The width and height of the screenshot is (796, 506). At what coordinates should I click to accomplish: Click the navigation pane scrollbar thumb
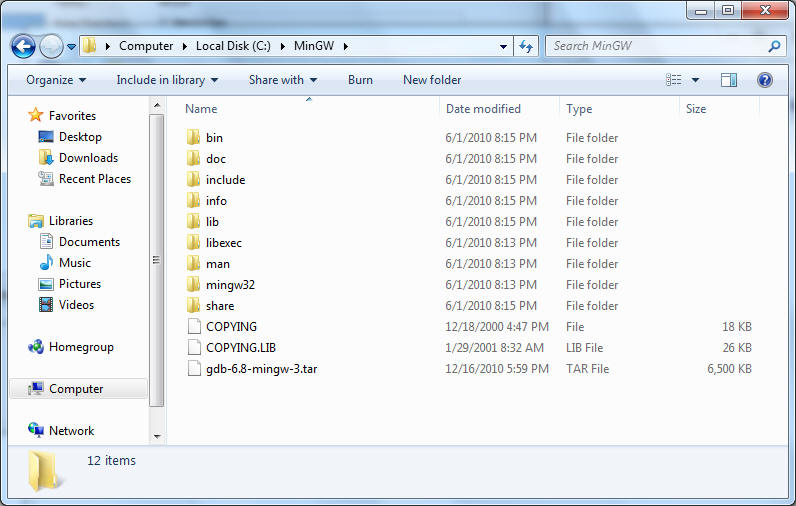coord(157,260)
